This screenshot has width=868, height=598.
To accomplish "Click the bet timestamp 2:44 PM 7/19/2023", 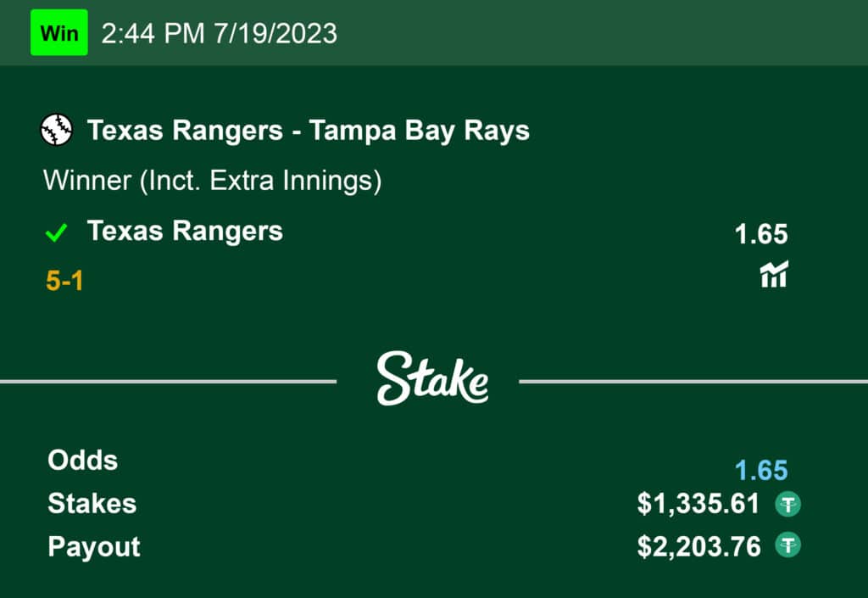I will click(219, 33).
